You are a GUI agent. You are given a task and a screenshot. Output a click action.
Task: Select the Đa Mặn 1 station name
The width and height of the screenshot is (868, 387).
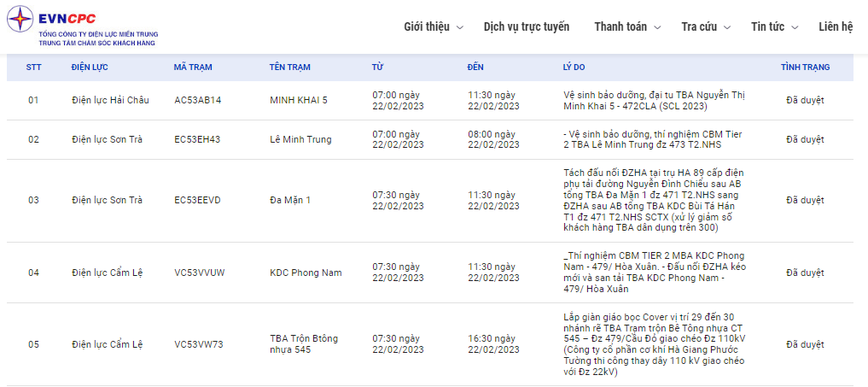point(290,200)
